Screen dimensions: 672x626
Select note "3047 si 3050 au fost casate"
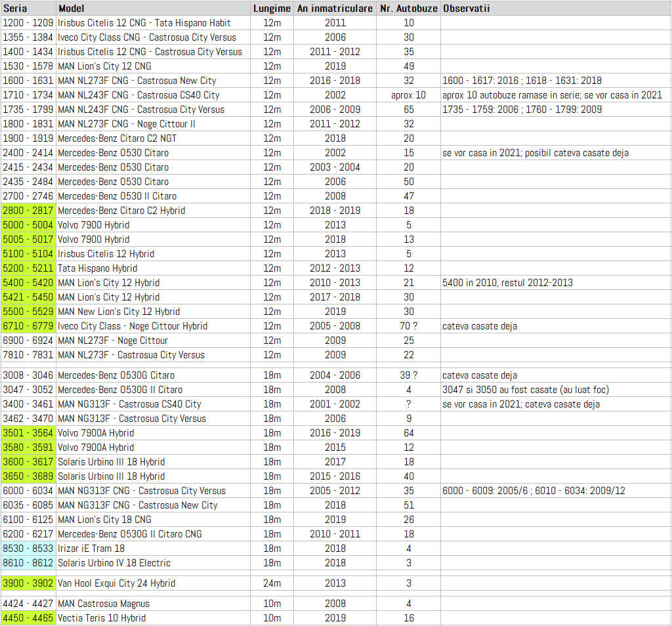pyautogui.click(x=499, y=390)
